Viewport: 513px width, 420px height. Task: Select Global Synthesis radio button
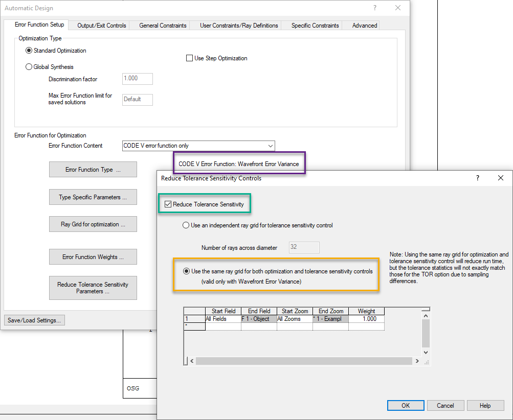[29, 66]
